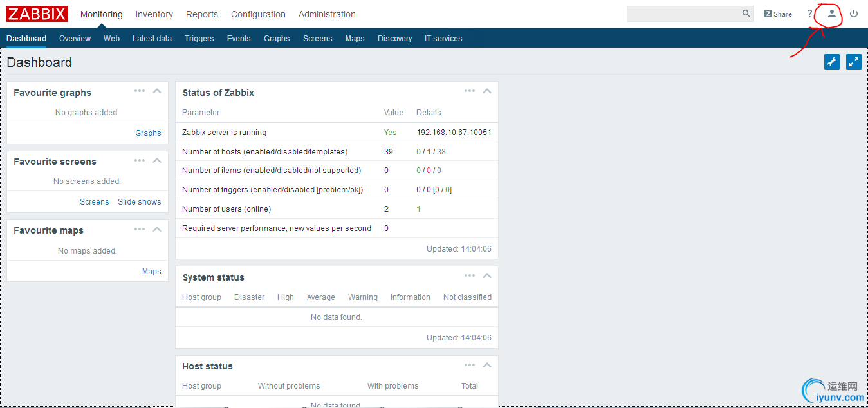Open the IT services submenu tab
This screenshot has width=868, height=408.
click(x=443, y=39)
